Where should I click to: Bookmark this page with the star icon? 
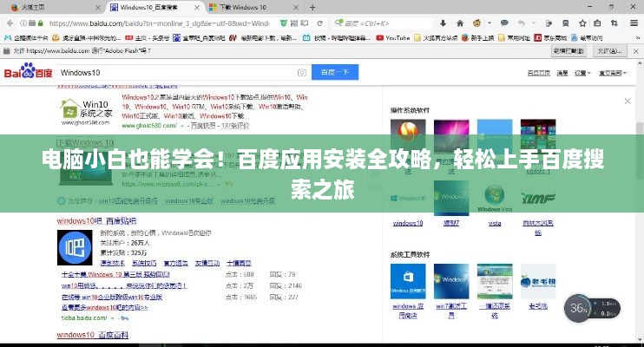tap(582, 23)
